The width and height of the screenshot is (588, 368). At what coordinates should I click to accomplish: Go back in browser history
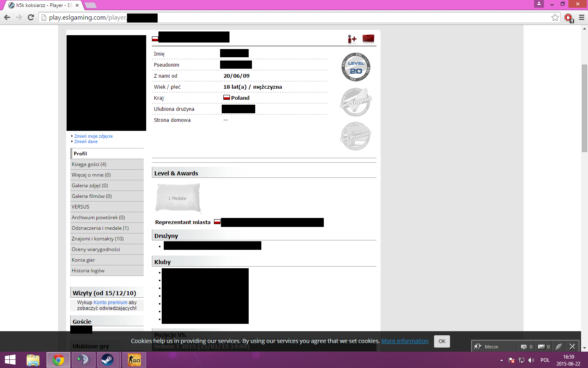pyautogui.click(x=7, y=17)
